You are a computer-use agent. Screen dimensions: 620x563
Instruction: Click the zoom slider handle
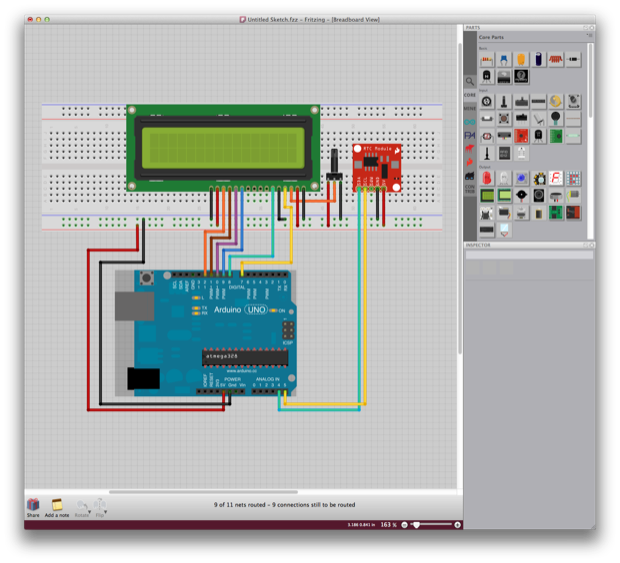pos(416,525)
